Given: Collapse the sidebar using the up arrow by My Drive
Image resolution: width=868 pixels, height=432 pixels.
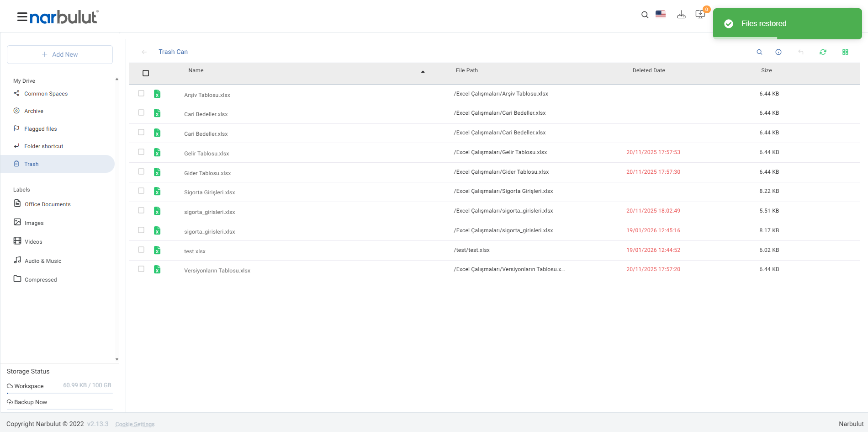Looking at the screenshot, I should (117, 80).
